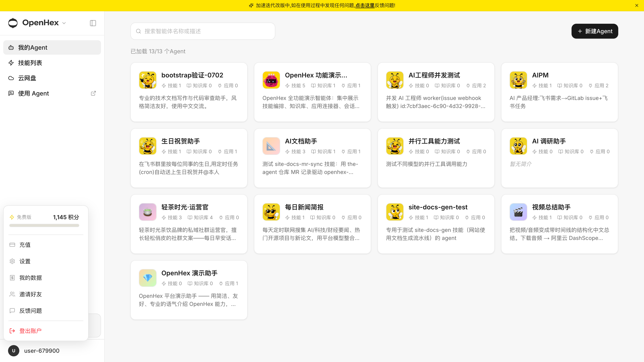Open the AIPM agent title
The height and width of the screenshot is (362, 644).
[540, 75]
